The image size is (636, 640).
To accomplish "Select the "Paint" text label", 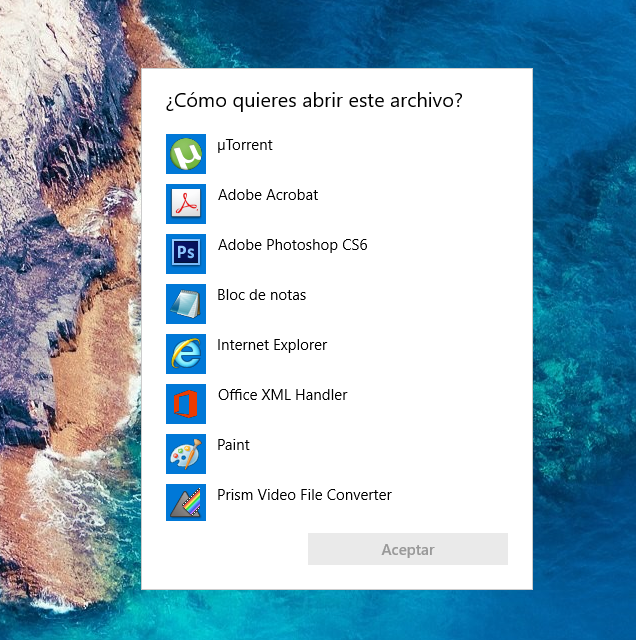I will [x=233, y=445].
